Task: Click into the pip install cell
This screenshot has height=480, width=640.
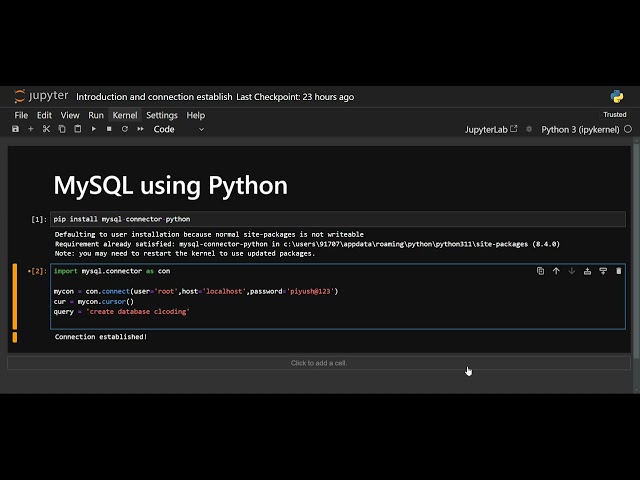Action: [x=338, y=219]
